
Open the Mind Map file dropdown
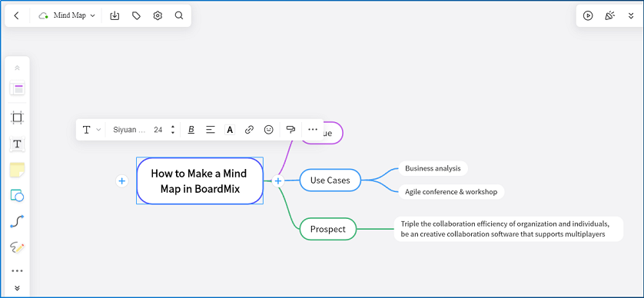67,15
